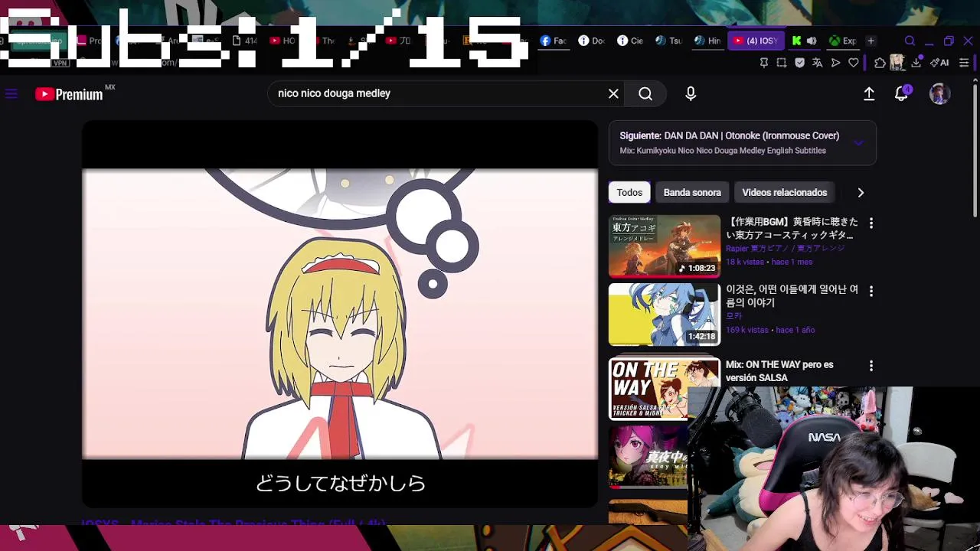Screen dimensions: 980x551
Task: Click the video player showing the blonde character
Action: (340, 314)
